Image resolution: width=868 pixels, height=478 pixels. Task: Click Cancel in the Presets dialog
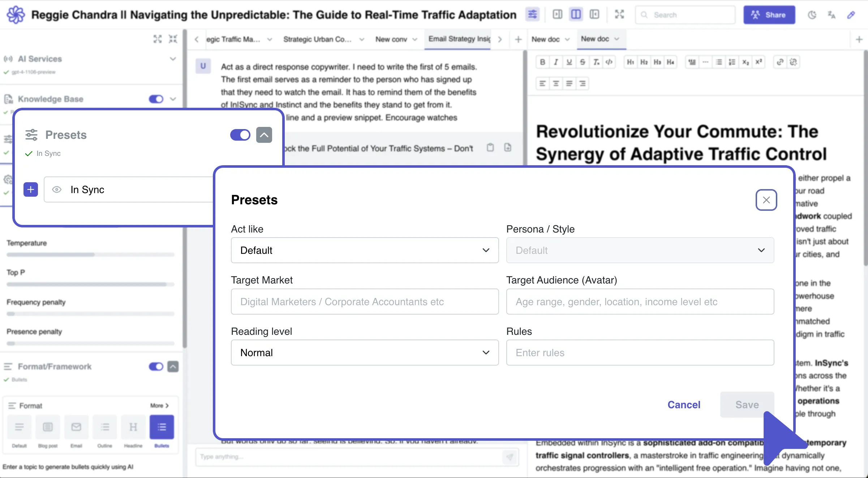[x=684, y=405]
